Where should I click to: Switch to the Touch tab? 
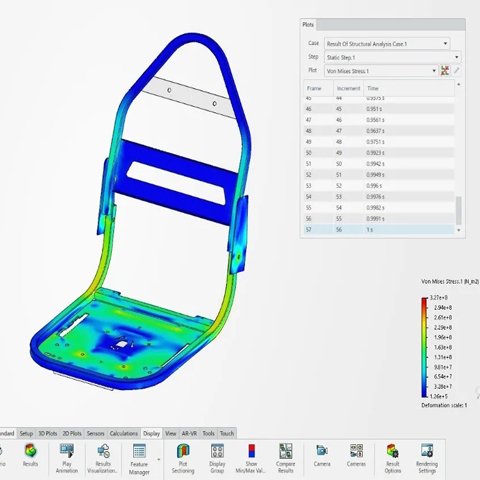coord(227,433)
